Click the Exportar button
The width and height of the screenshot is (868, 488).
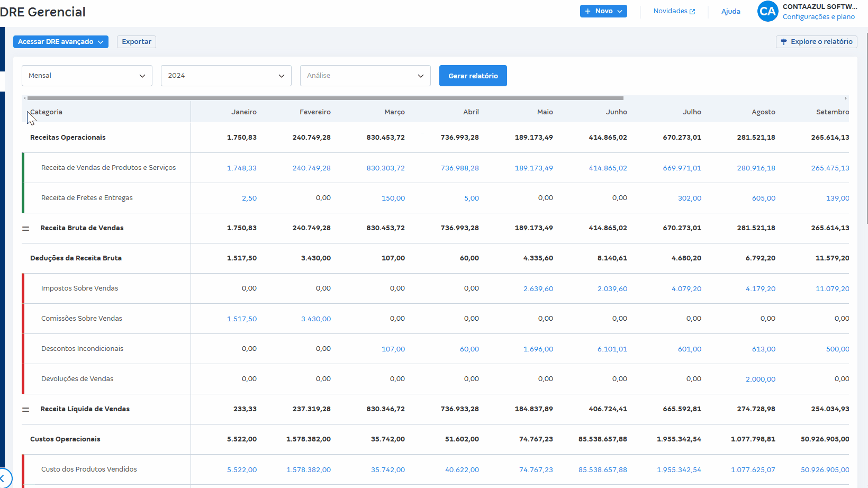click(137, 42)
